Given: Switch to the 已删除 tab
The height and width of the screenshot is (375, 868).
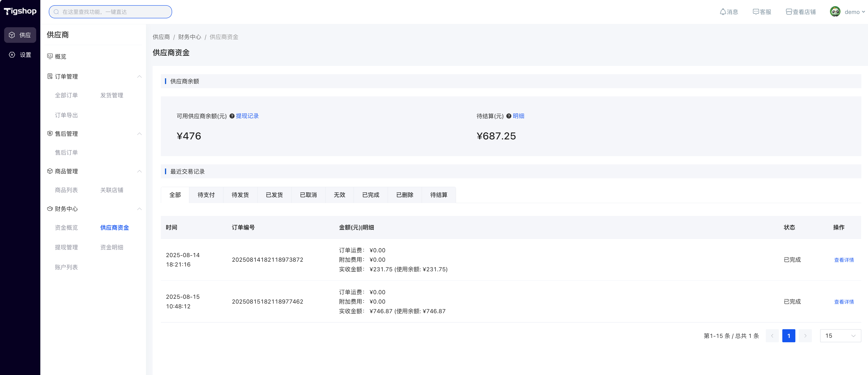Looking at the screenshot, I should coord(405,195).
